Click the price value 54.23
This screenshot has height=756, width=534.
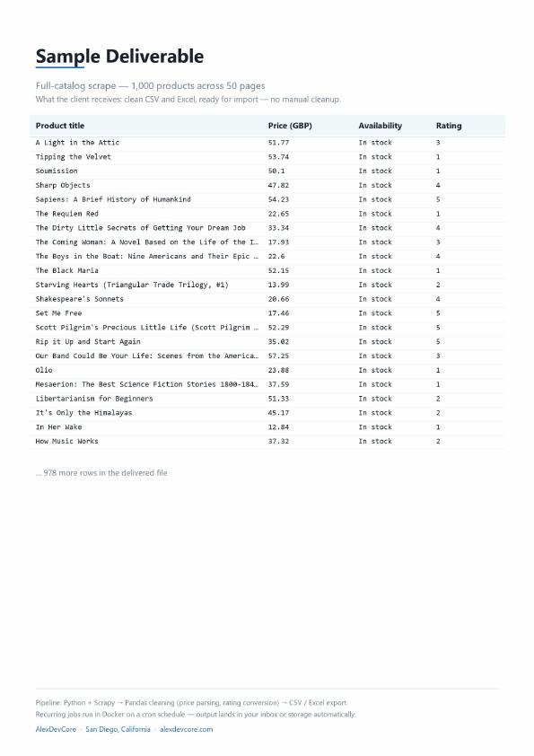(278, 199)
